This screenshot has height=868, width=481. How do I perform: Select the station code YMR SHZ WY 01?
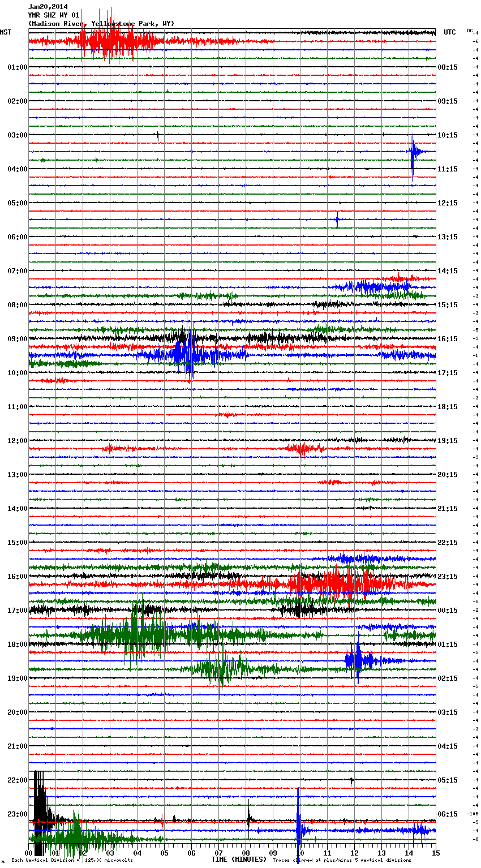coord(54,15)
